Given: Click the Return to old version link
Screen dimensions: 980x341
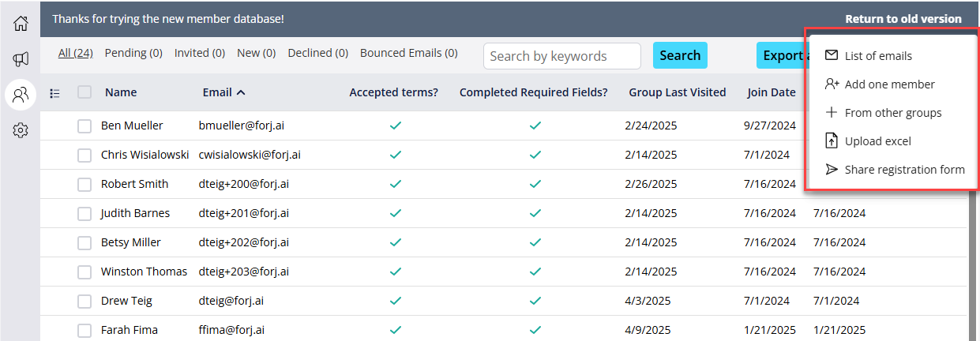Looking at the screenshot, I should [x=903, y=19].
